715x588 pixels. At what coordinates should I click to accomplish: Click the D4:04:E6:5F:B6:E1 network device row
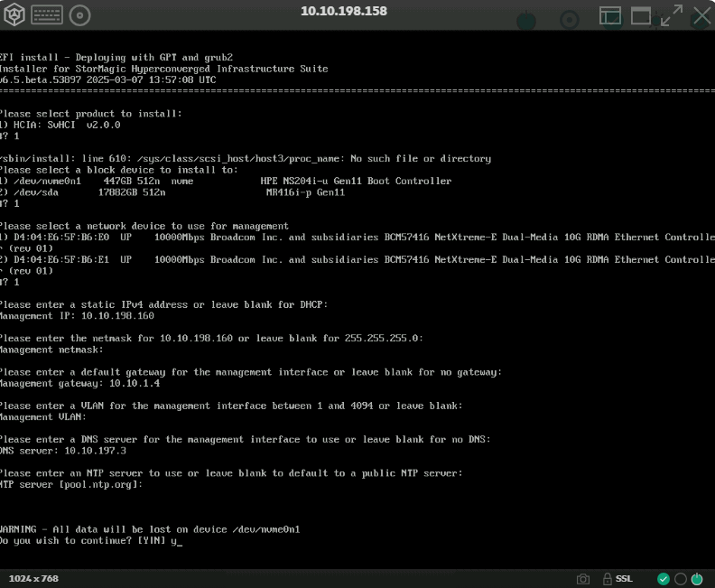coord(357,265)
